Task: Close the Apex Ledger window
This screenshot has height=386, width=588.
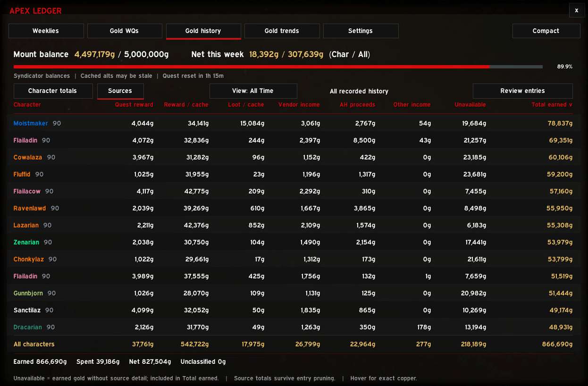Action: (x=577, y=10)
